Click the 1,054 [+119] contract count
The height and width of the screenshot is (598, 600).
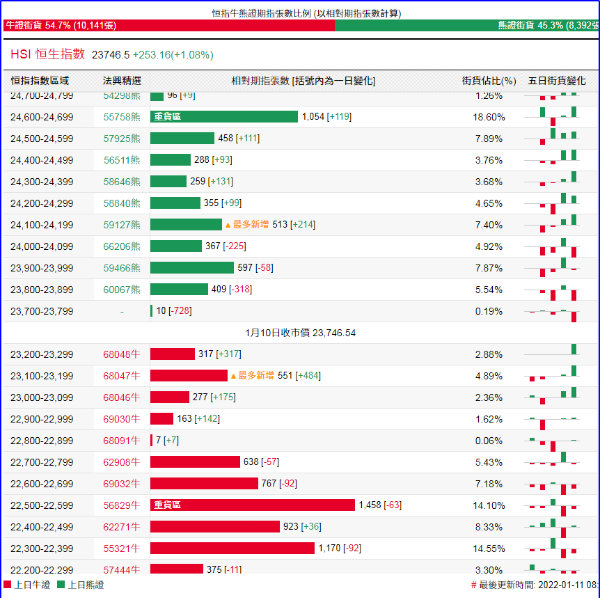click(326, 117)
